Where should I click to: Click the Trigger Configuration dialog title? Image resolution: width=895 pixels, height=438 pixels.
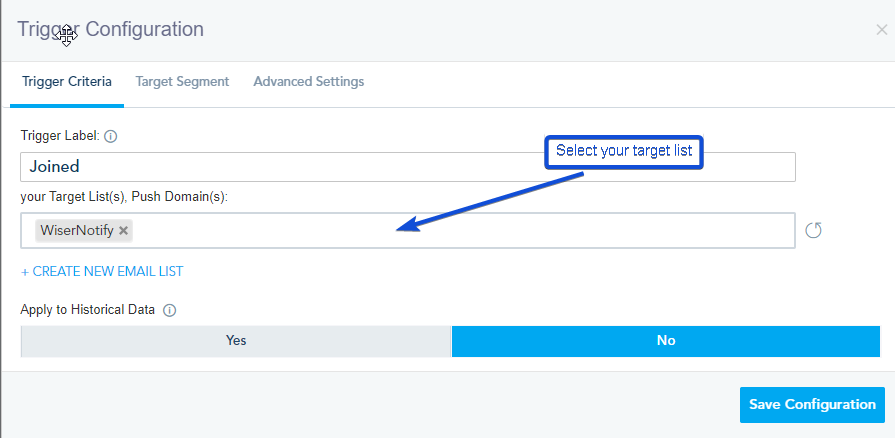tap(111, 29)
